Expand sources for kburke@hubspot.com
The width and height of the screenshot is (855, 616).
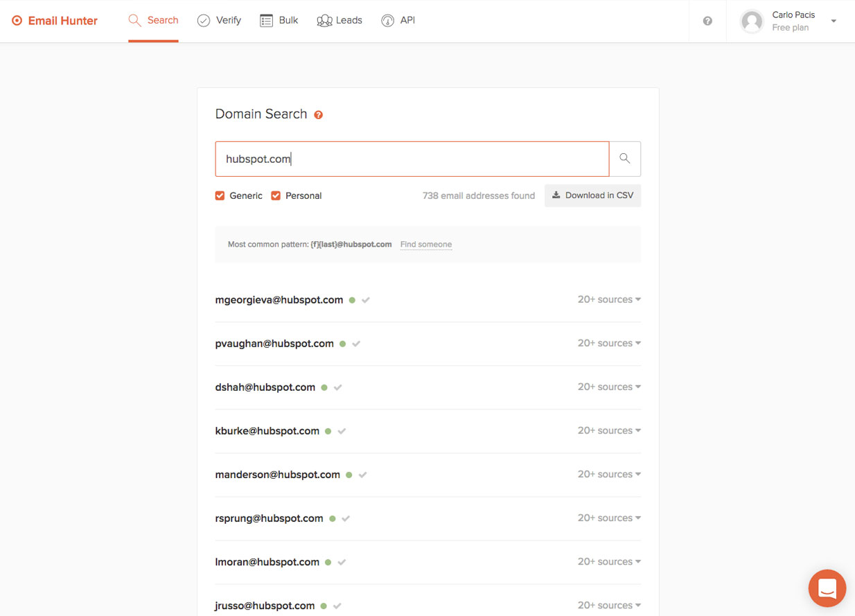(609, 430)
